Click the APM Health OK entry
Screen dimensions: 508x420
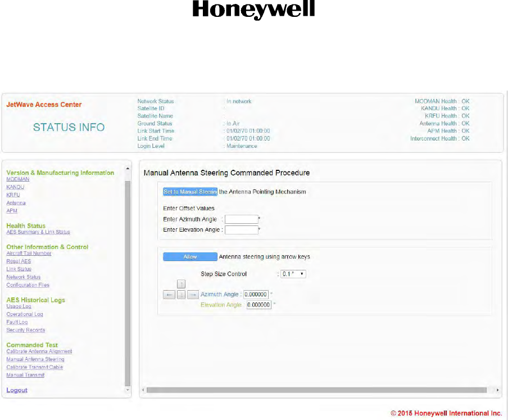(x=448, y=131)
